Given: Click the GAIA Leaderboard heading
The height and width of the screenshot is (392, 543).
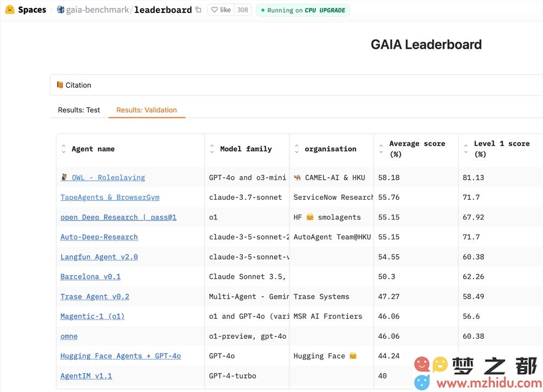Looking at the screenshot, I should [x=426, y=45].
